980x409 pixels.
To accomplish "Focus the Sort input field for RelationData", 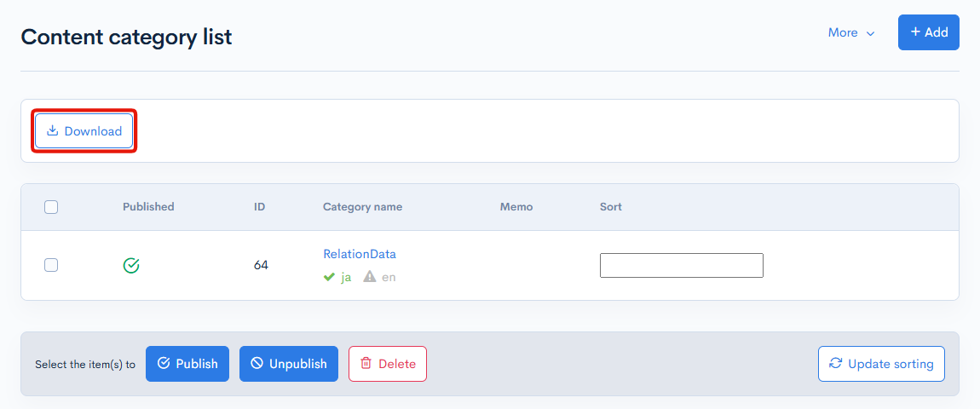I will (681, 266).
